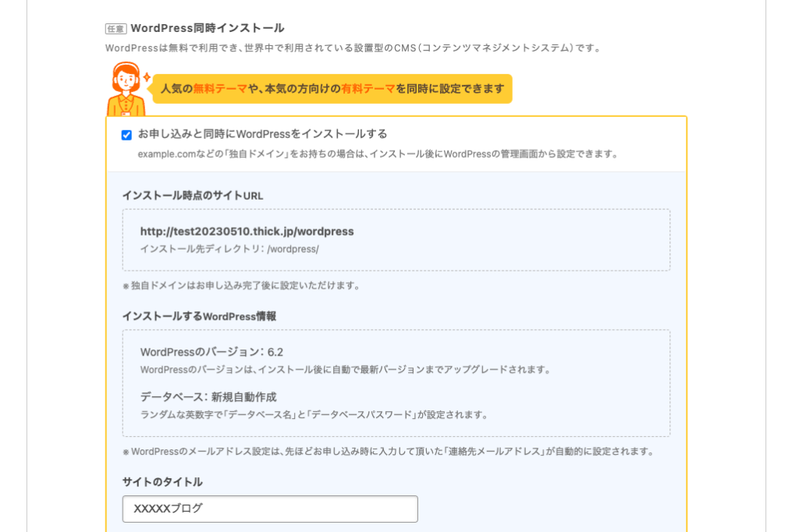Image resolution: width=799 pixels, height=532 pixels.
Task: Click the site URL http://test20230510.thick.jp/wordpress
Action: click(x=247, y=232)
